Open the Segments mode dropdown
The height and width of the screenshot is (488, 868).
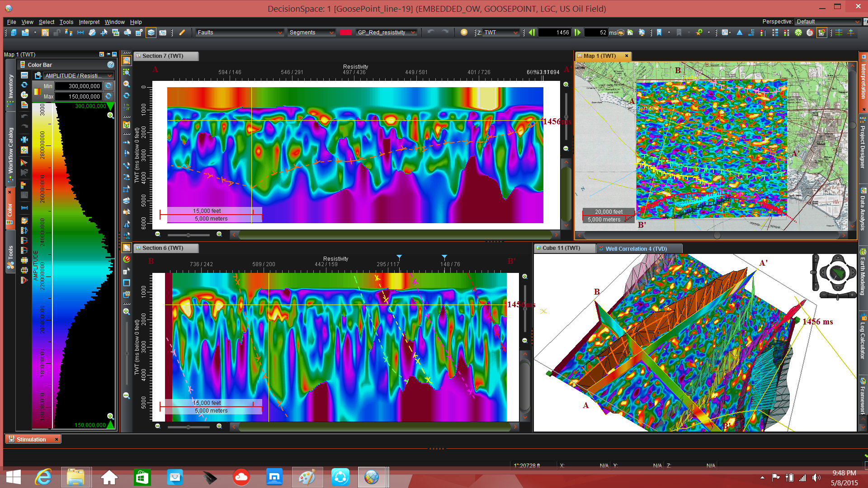[x=311, y=33]
